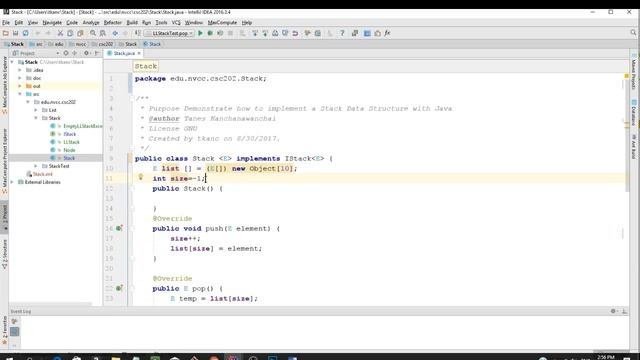Viewport: 640px width, 360px height.
Task: Open Event Log settings gear icon
Action: tap(613, 311)
